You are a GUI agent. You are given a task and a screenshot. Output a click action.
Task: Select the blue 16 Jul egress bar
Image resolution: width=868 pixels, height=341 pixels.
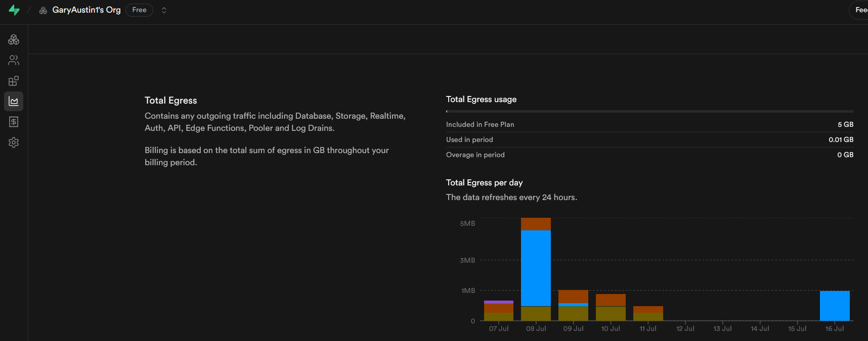tap(835, 306)
